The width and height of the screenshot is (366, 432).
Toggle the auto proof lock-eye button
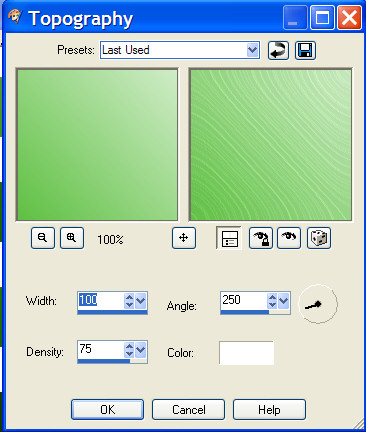tap(261, 238)
